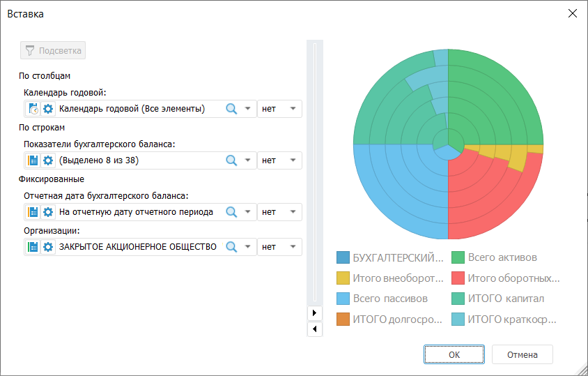Viewport: 588px width, 376px height.
Task: Click the calendar dimension icon for Календарь годовой
Action: tap(33, 109)
